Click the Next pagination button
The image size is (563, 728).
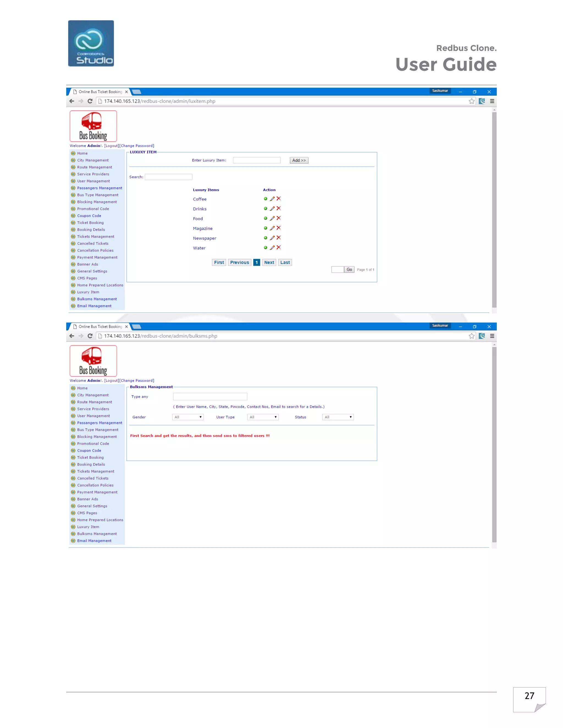(269, 262)
